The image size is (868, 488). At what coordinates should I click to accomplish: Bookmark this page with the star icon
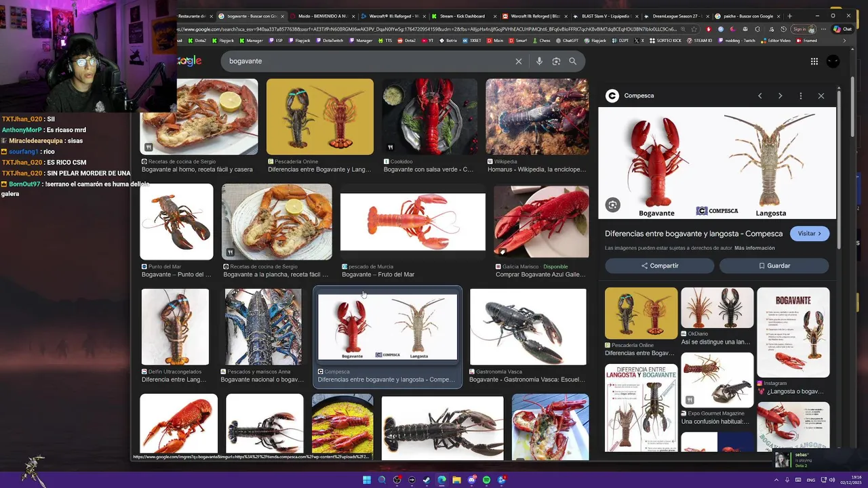(x=693, y=29)
